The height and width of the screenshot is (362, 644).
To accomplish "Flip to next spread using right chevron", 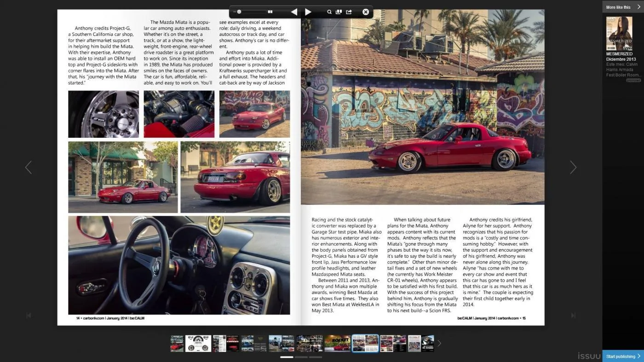I will coord(573,167).
